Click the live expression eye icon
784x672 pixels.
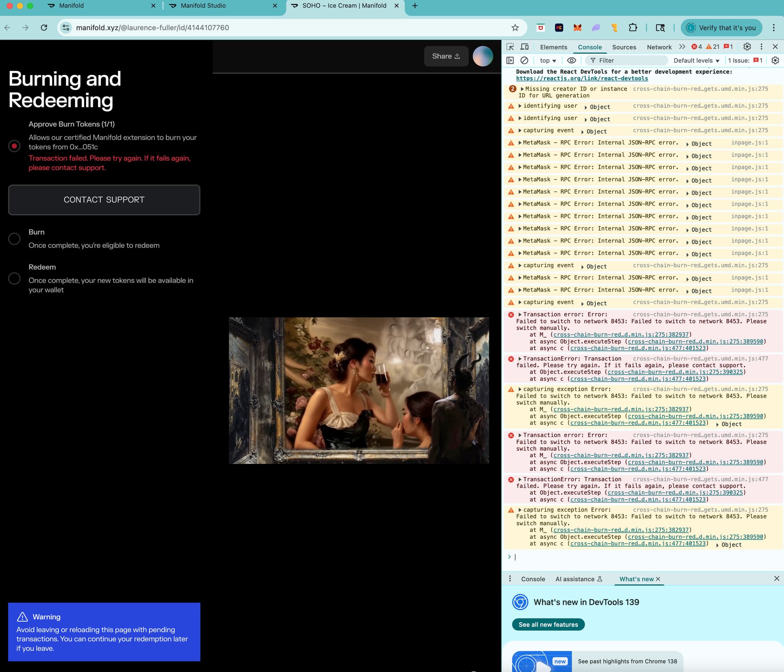click(572, 60)
